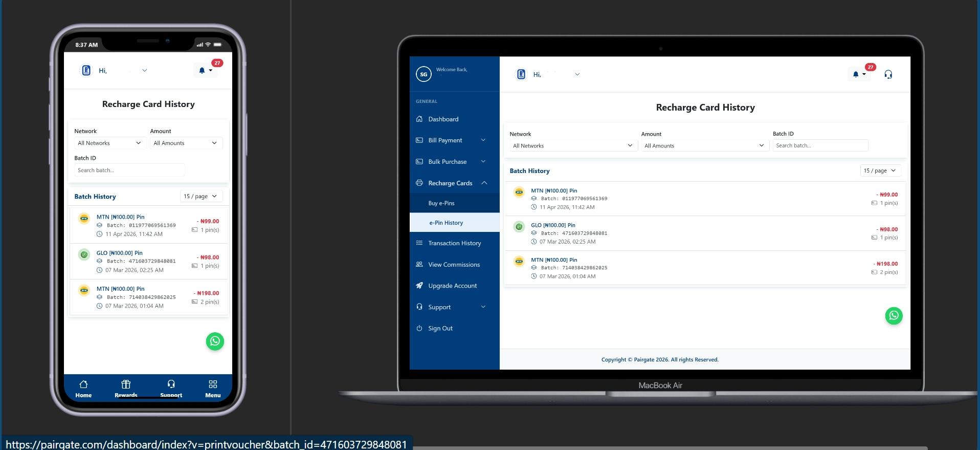Screen dimensions: 980x450
Task: Click MTN logo for batch 011977069561369 on laptop
Action: click(x=519, y=192)
